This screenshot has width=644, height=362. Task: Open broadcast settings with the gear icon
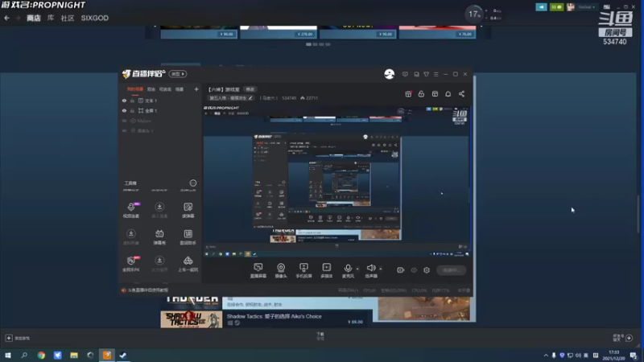[427, 270]
